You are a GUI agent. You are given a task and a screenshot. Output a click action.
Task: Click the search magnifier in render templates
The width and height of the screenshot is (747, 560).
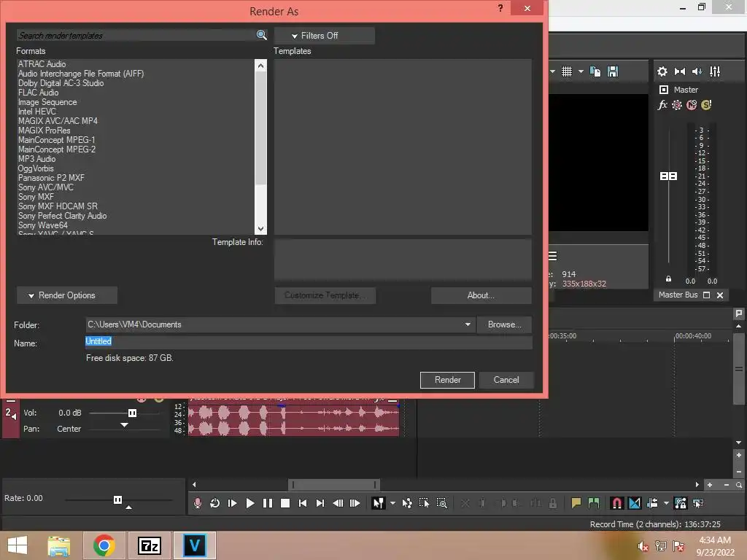(262, 35)
